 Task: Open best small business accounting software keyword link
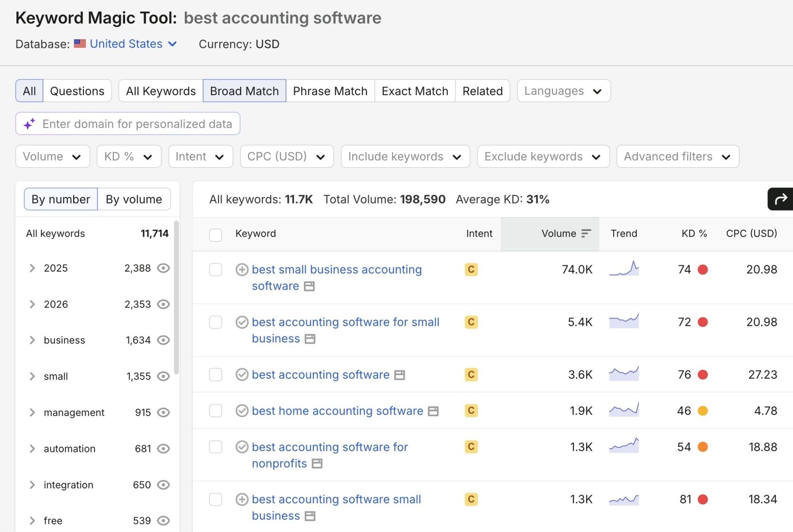pyautogui.click(x=336, y=278)
